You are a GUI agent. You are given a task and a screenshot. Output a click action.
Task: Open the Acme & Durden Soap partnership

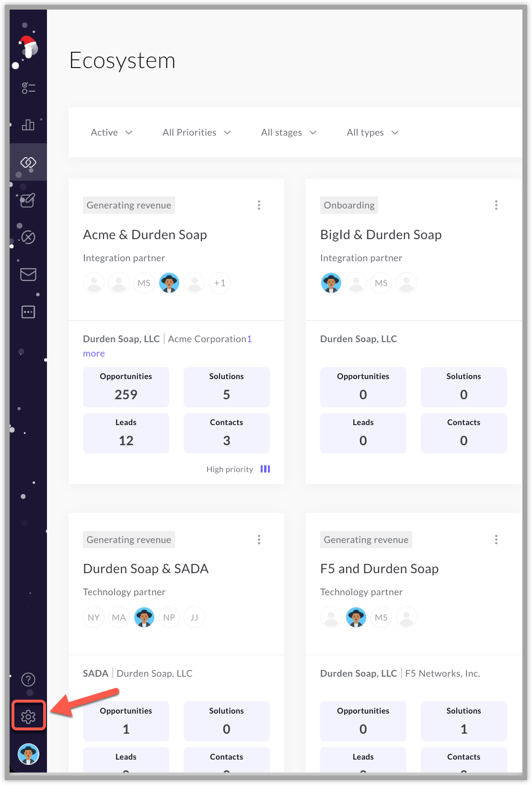(145, 235)
